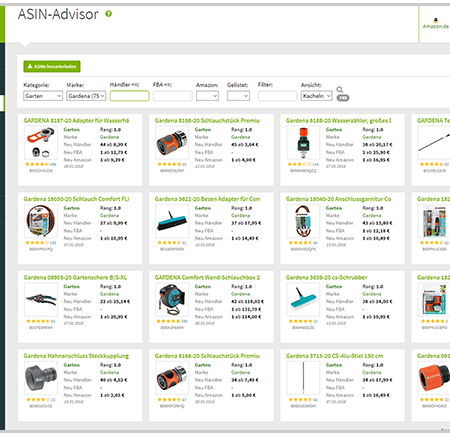Image resolution: width=450 pixels, height=434 pixels.
Task: Click the star rating of 3715-20 CS-Alu-Stiel
Action: [x=300, y=400]
